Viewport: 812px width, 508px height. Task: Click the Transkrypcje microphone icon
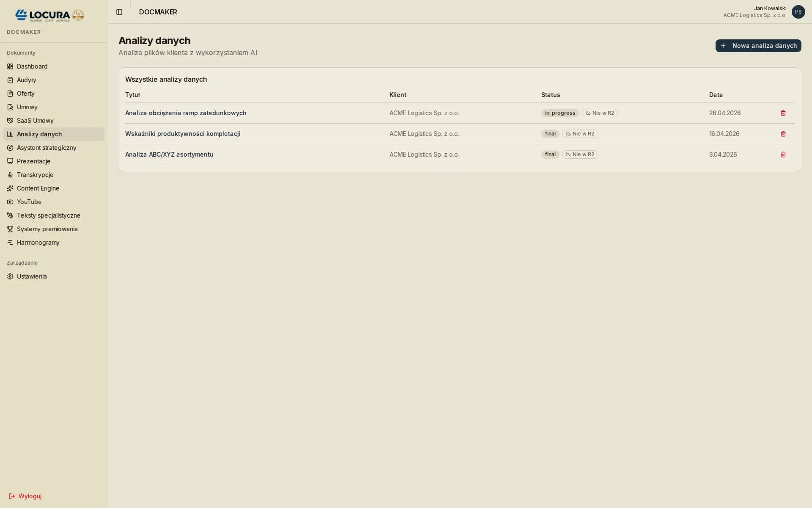tap(10, 175)
